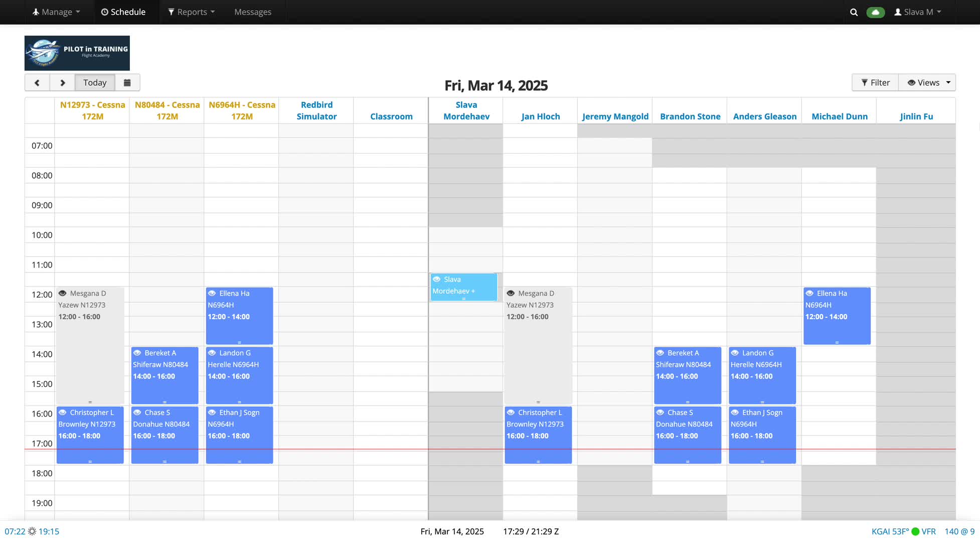Click the green VFR status dot
The image size is (980, 542).
click(915, 531)
